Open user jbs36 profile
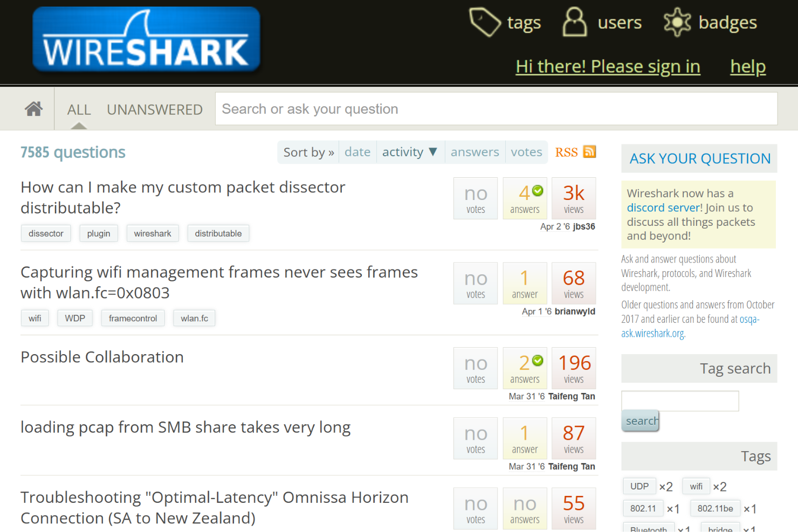798x532 pixels. 584,226
